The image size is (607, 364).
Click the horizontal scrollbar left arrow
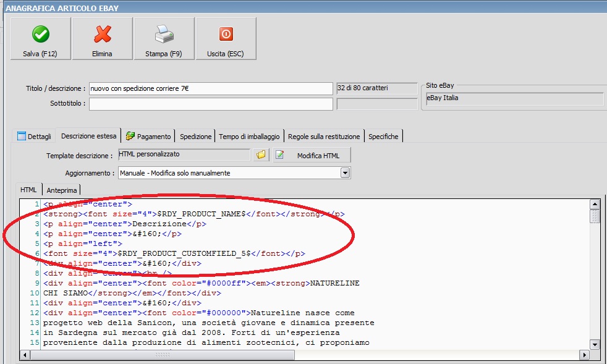pos(25,354)
